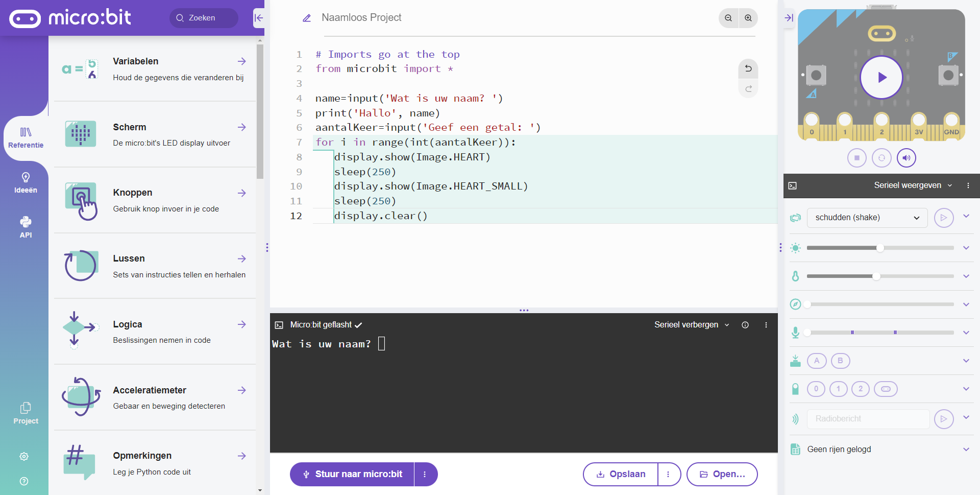
Task: Expand the radio section
Action: tap(966, 417)
